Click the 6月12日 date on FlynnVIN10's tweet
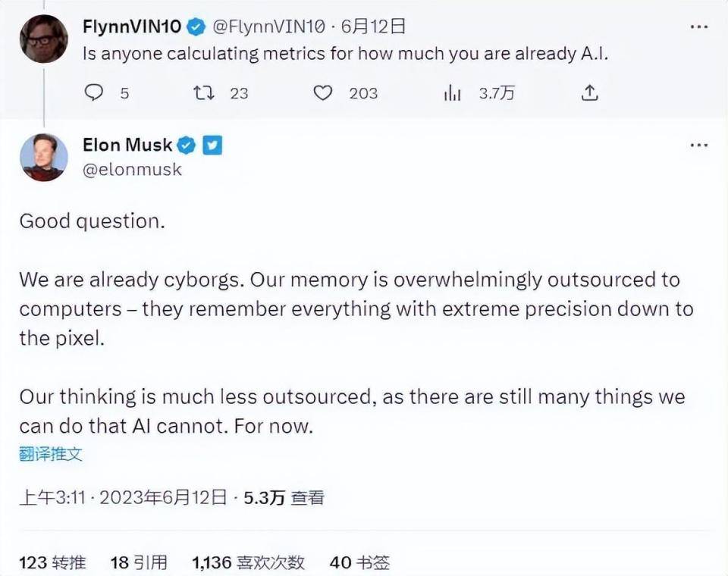Image resolution: width=728 pixels, height=576 pixels. tap(373, 27)
